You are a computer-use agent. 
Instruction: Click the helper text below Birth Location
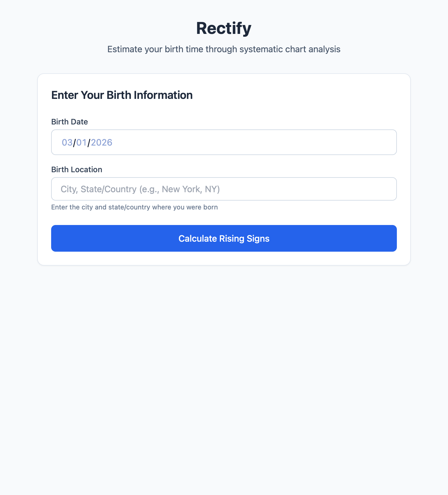pyautogui.click(x=134, y=207)
